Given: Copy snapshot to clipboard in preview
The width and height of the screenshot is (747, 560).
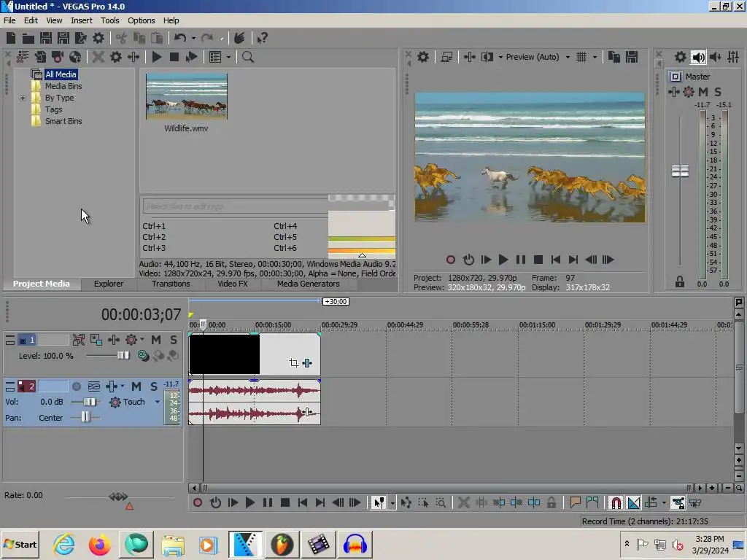Looking at the screenshot, I should (x=614, y=57).
